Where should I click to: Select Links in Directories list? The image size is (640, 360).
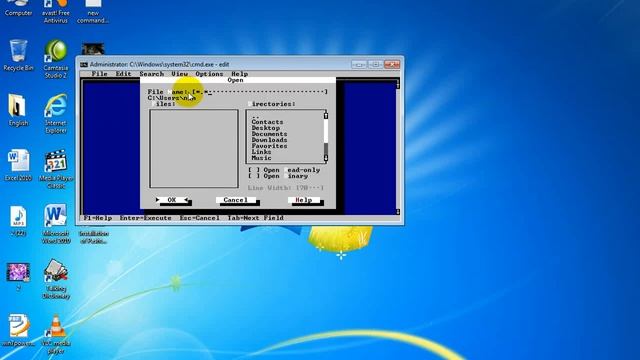(261, 152)
